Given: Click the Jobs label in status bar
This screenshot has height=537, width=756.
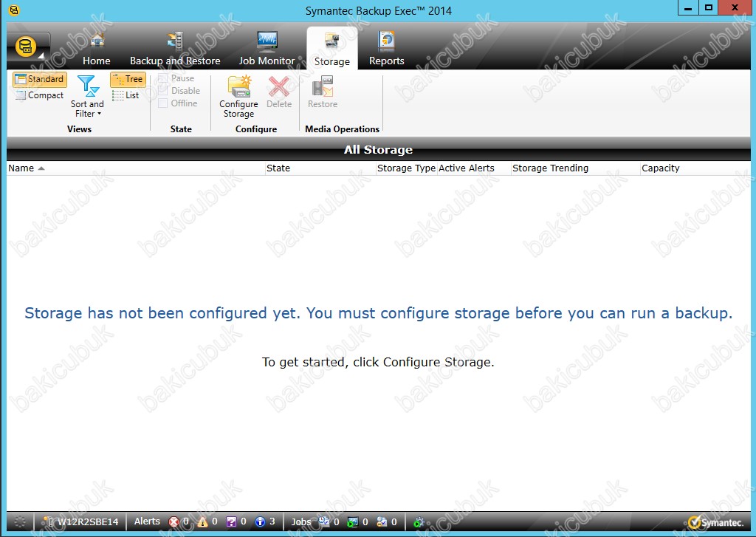Looking at the screenshot, I should click(x=301, y=522).
